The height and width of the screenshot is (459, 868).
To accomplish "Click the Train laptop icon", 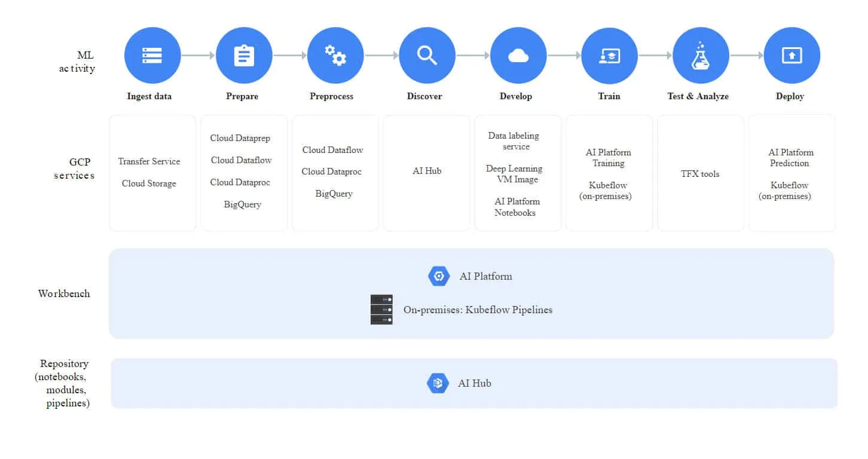I will click(x=609, y=54).
